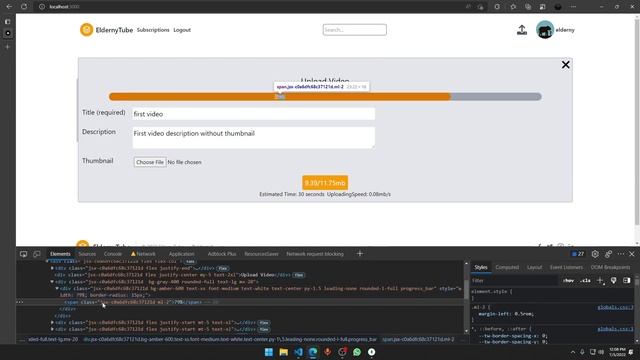Close the Upload Video dialog with the X
Screen dimensions: 640x360
pyautogui.click(x=565, y=64)
